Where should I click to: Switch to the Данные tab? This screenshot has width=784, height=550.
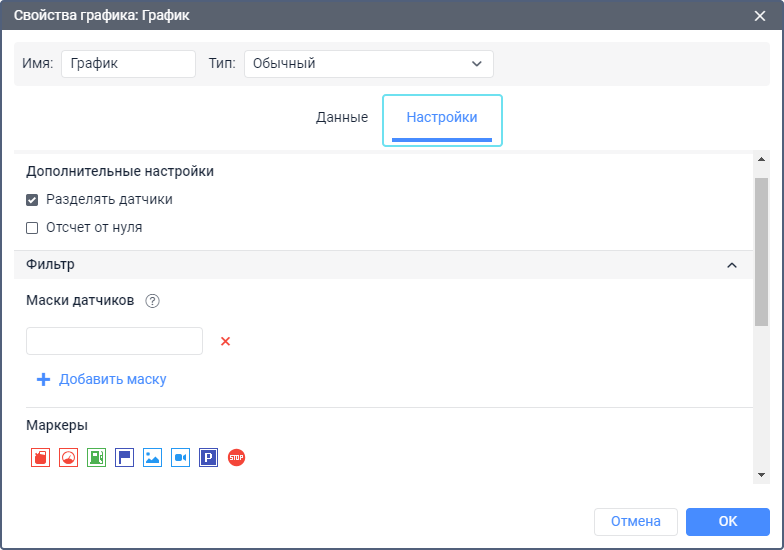click(342, 117)
